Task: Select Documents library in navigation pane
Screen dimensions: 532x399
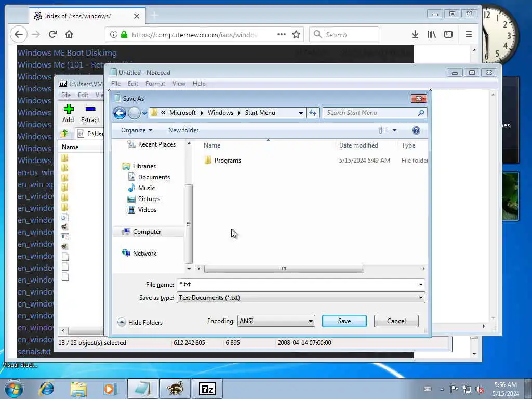Action: pos(149,177)
